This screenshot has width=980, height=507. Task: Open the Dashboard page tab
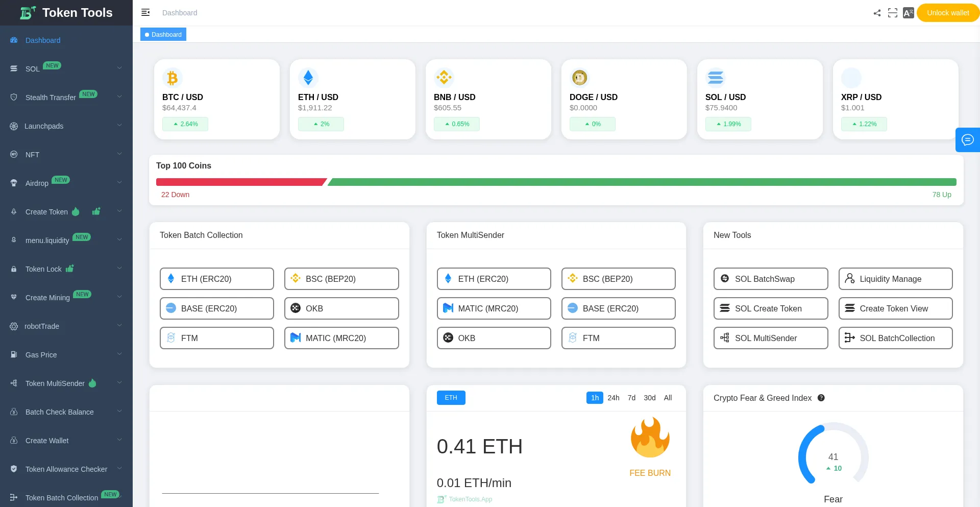tap(163, 34)
